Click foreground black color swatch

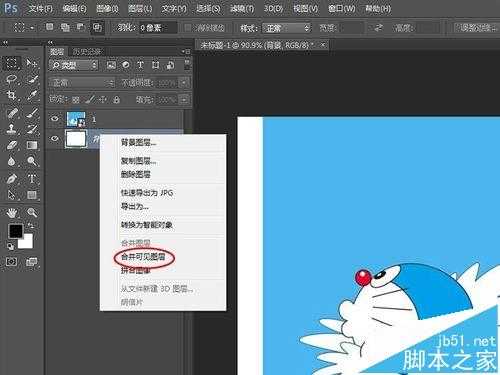15,231
